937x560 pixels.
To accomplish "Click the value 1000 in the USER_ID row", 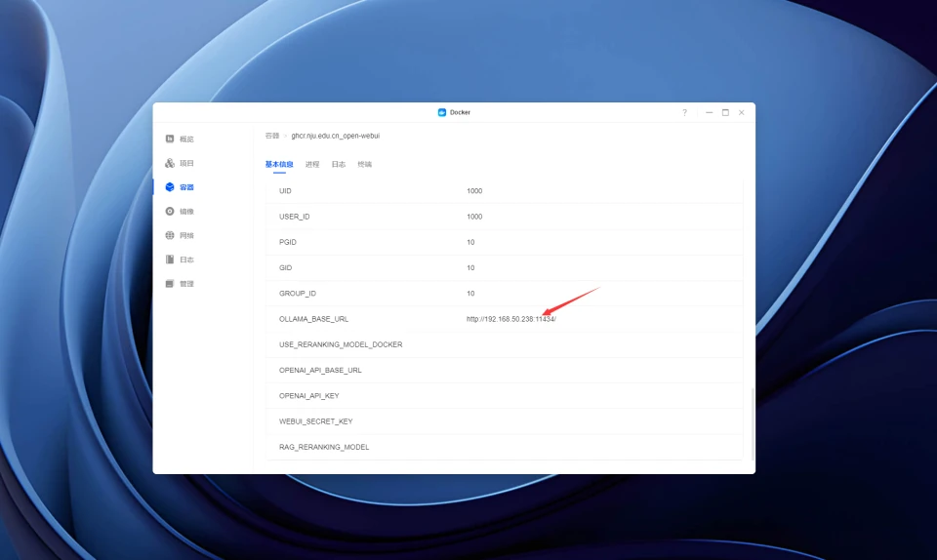I will [x=474, y=217].
